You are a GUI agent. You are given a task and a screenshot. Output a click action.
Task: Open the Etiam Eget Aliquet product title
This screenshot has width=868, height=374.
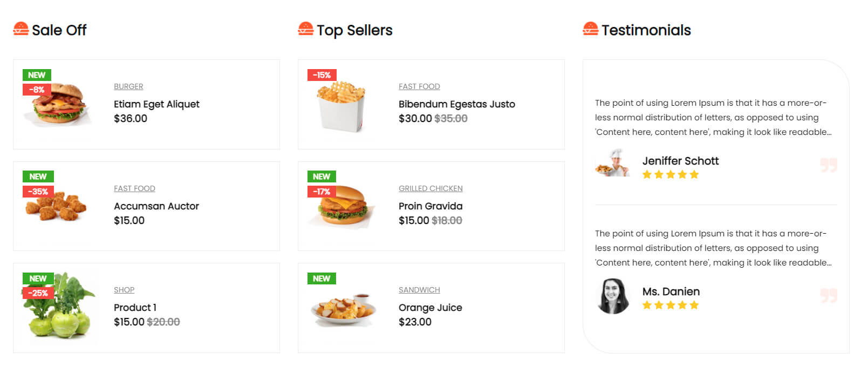[156, 104]
